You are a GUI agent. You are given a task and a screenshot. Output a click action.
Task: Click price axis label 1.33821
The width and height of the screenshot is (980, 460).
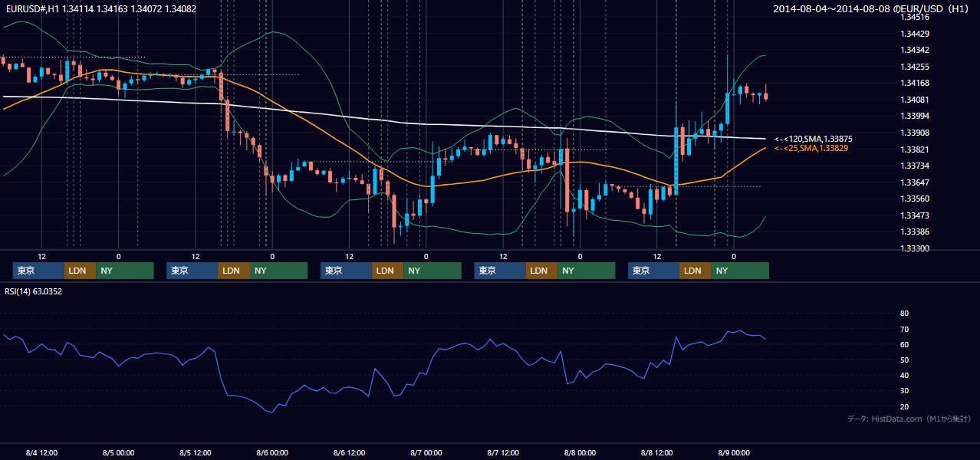click(x=916, y=149)
